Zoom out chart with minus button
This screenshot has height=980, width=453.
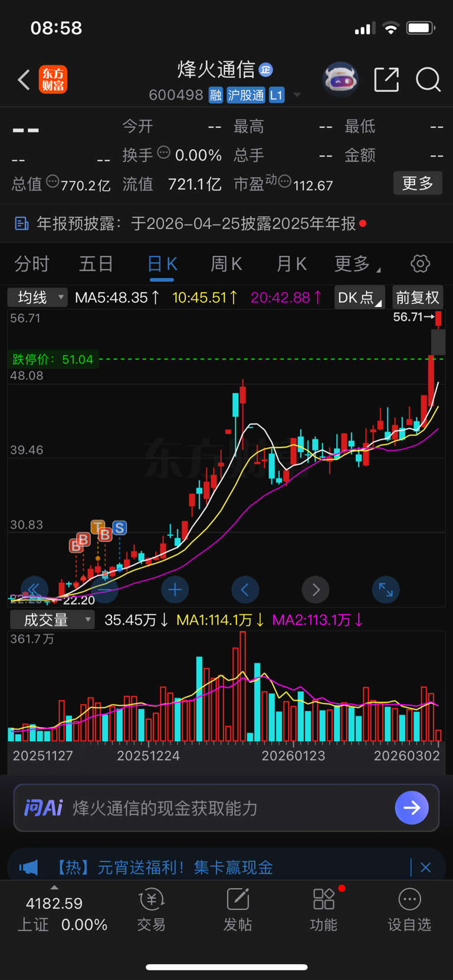[104, 589]
